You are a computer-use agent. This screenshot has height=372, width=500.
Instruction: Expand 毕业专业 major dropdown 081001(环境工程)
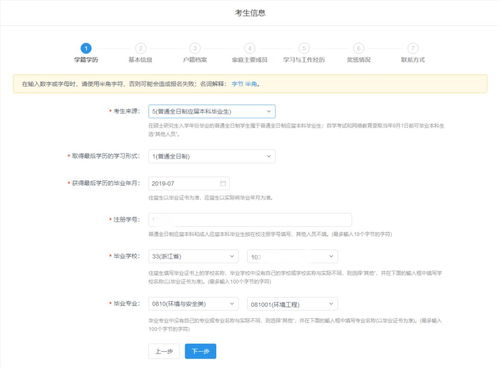[x=292, y=304]
